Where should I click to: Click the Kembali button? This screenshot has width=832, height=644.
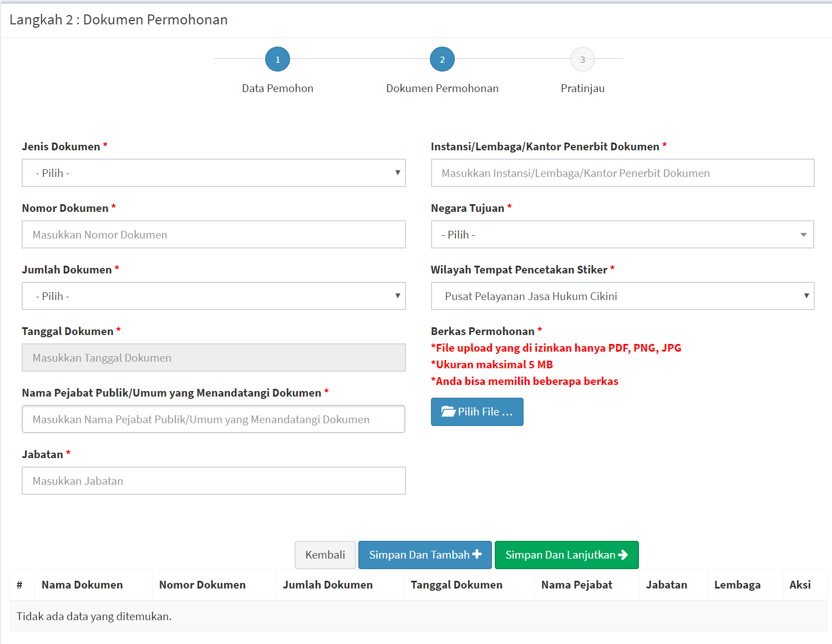tap(325, 555)
